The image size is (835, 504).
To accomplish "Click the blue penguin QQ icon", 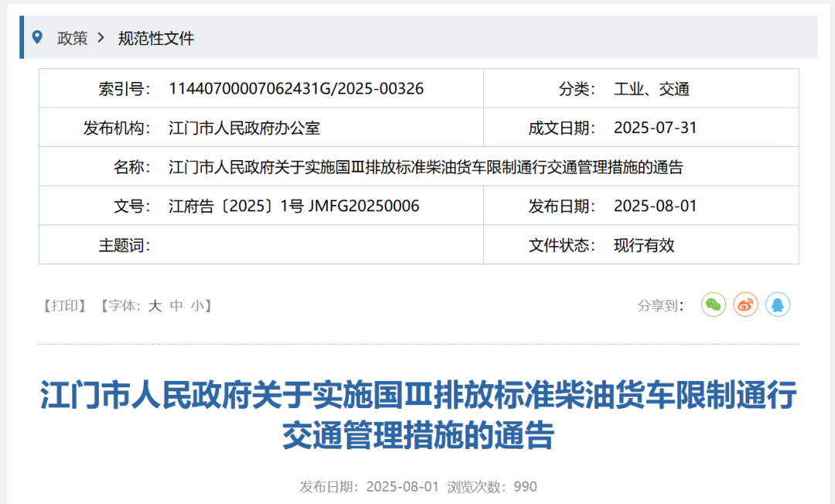I will point(779,305).
